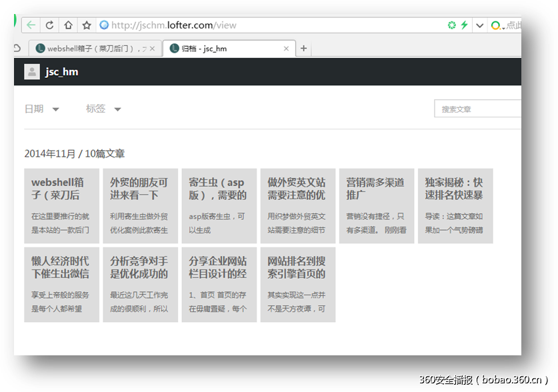Open the browser home page icon
The image size is (558, 392).
click(x=68, y=24)
